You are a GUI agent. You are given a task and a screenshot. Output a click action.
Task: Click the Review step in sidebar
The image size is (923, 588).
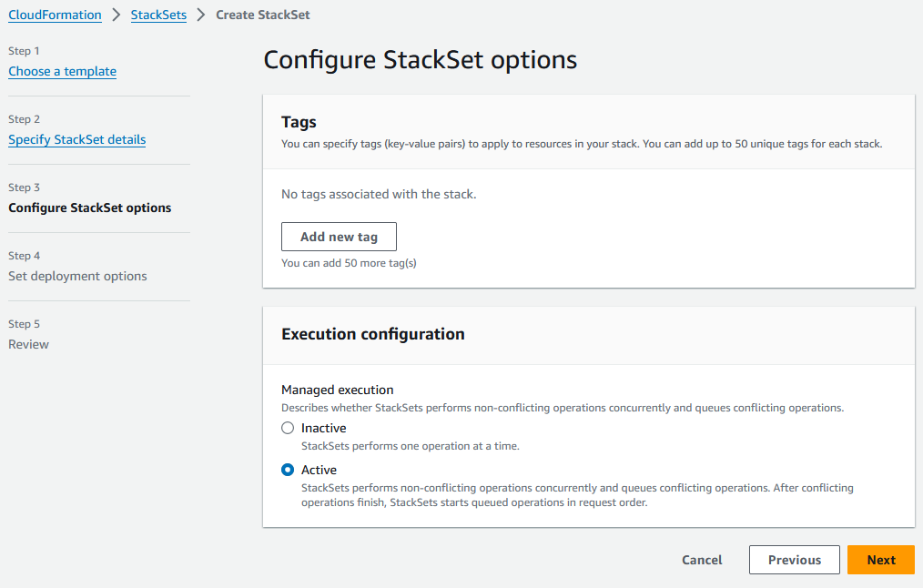pos(28,344)
